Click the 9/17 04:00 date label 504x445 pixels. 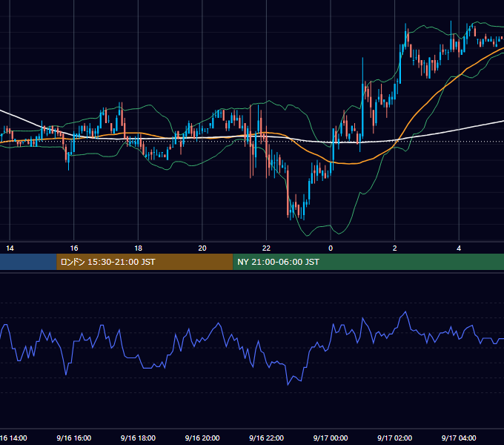tap(459, 438)
